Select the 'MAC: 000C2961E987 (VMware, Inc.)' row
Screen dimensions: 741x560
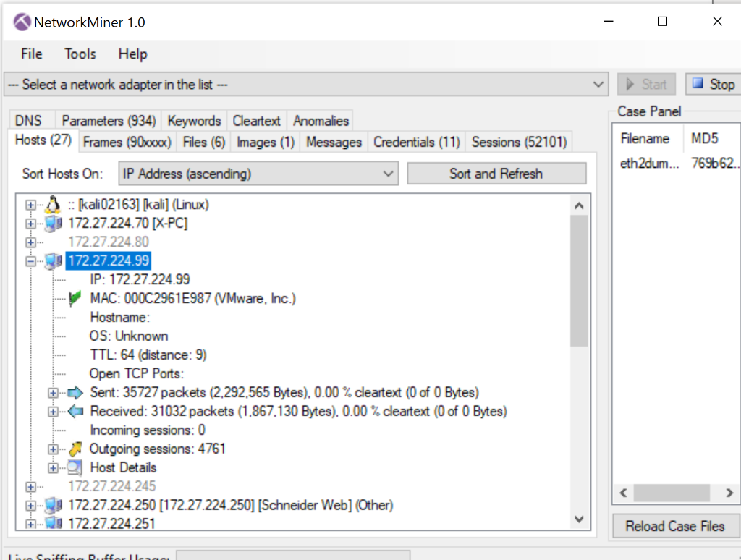coord(192,298)
